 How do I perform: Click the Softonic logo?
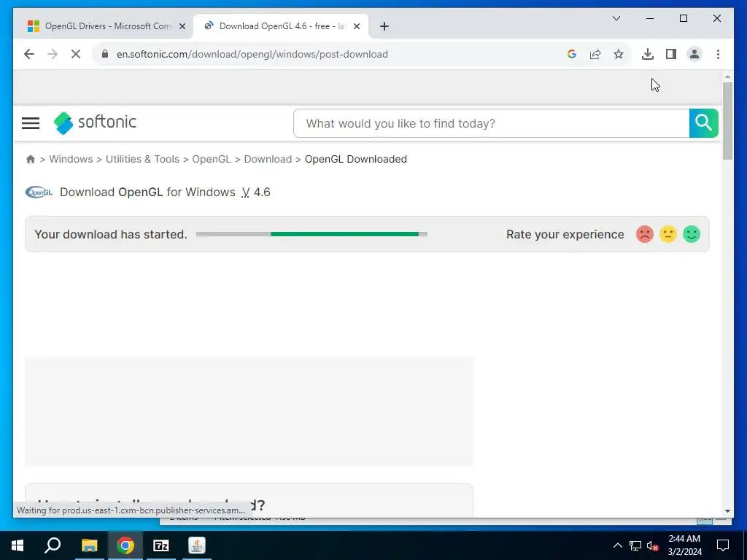pyautogui.click(x=95, y=122)
